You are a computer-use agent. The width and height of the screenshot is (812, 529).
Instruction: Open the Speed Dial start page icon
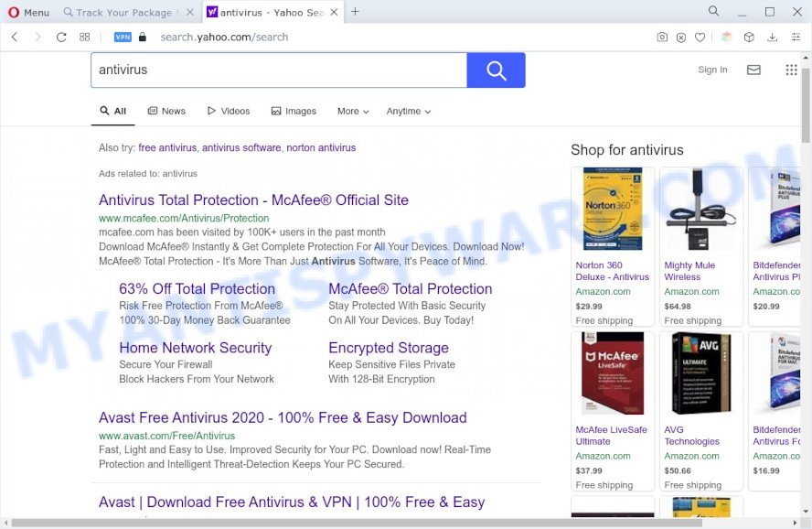(x=85, y=37)
